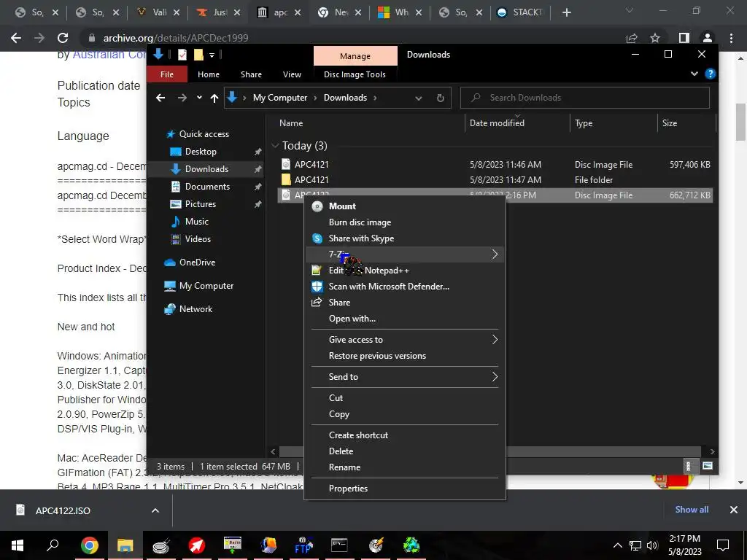
Task: Collapse the Today (3) group
Action: click(275, 146)
